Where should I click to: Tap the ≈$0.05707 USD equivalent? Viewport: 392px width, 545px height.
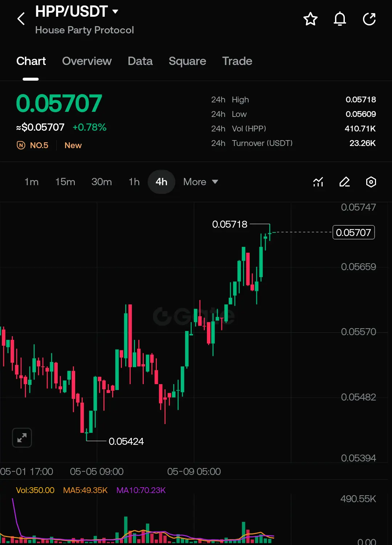pyautogui.click(x=40, y=127)
